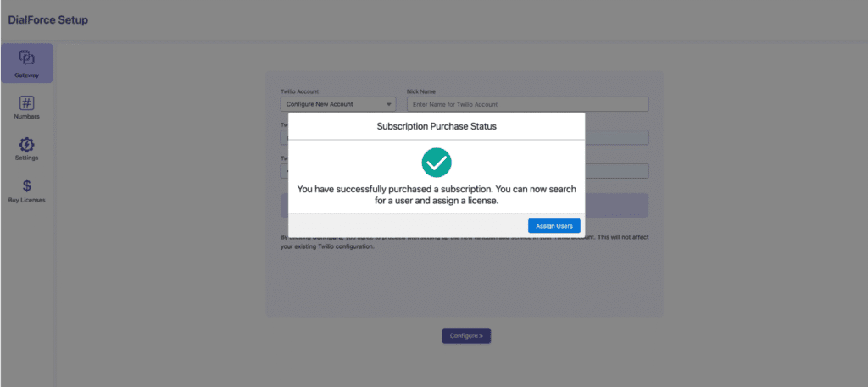Image resolution: width=868 pixels, height=387 pixels.
Task: Select the Gateway text label in sidebar
Action: [26, 75]
